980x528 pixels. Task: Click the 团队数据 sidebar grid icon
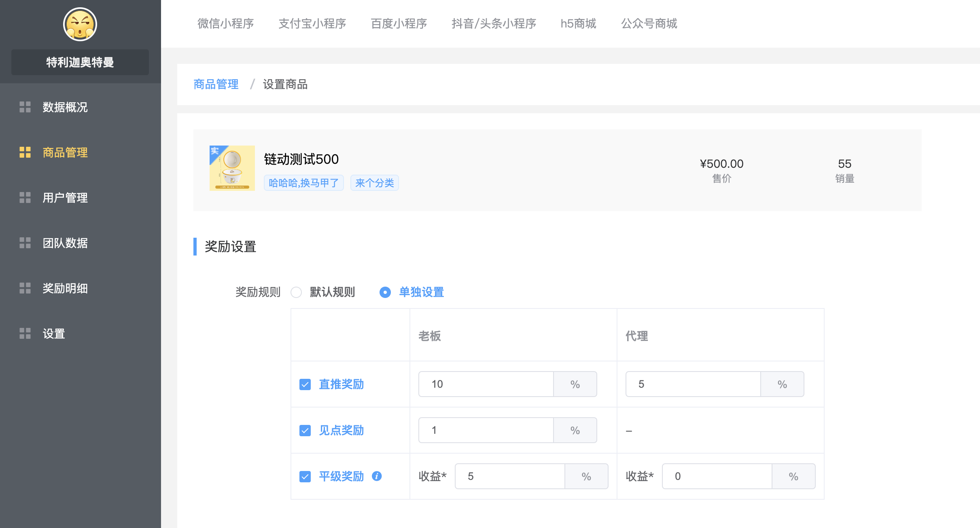point(25,243)
